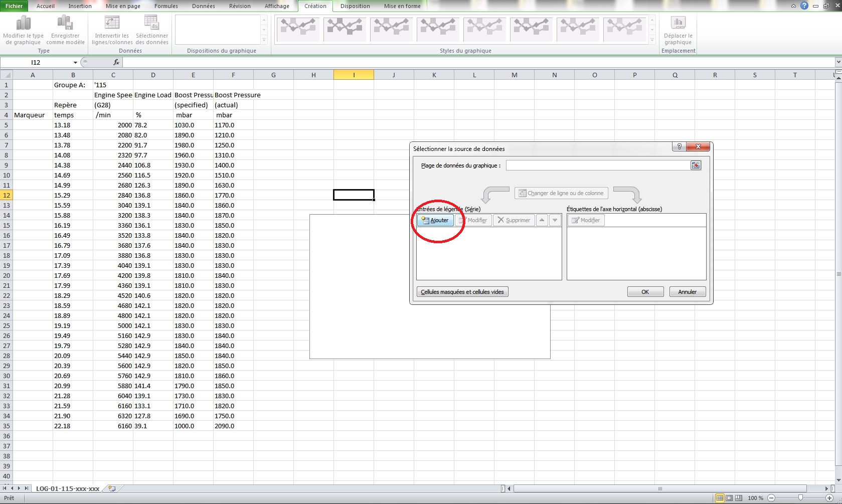Click the move series up arrow
The image size is (842, 504).
(542, 220)
